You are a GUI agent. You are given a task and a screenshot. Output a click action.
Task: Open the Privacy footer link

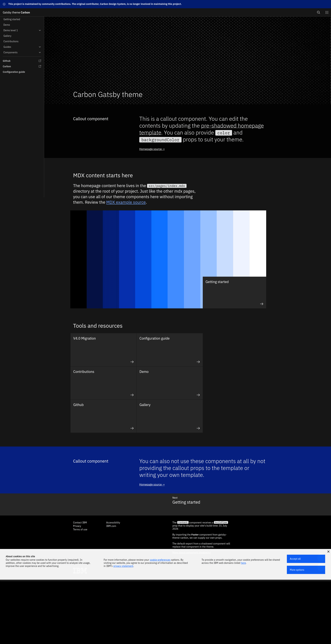pyautogui.click(x=77, y=526)
